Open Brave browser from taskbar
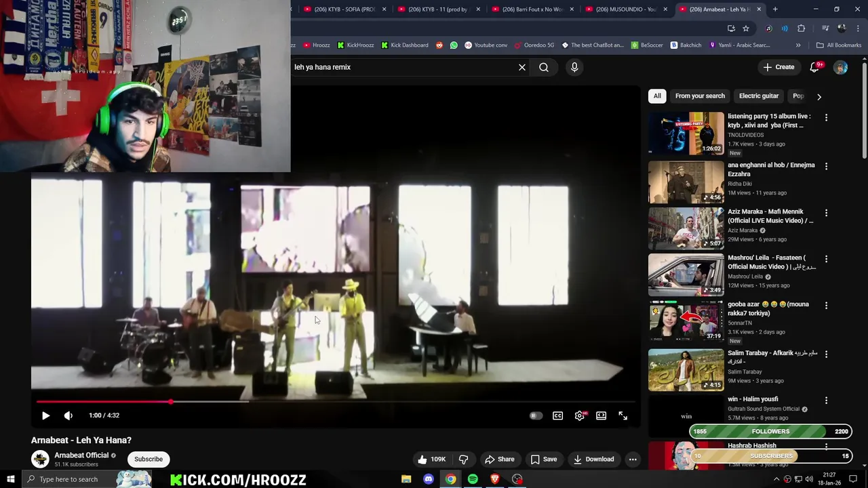This screenshot has width=868, height=488. [x=495, y=479]
